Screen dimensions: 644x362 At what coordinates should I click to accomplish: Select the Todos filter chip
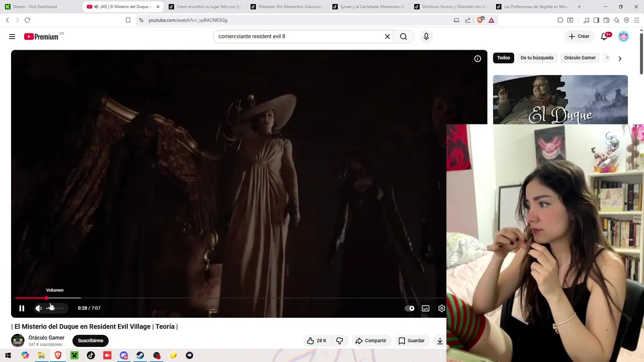click(504, 58)
